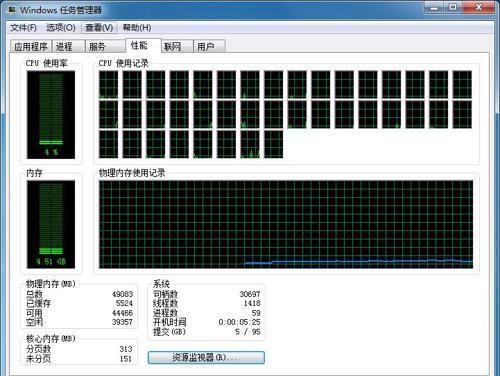500x376 pixels.
Task: Click the last CPU graph in third row
Action: click(274, 144)
